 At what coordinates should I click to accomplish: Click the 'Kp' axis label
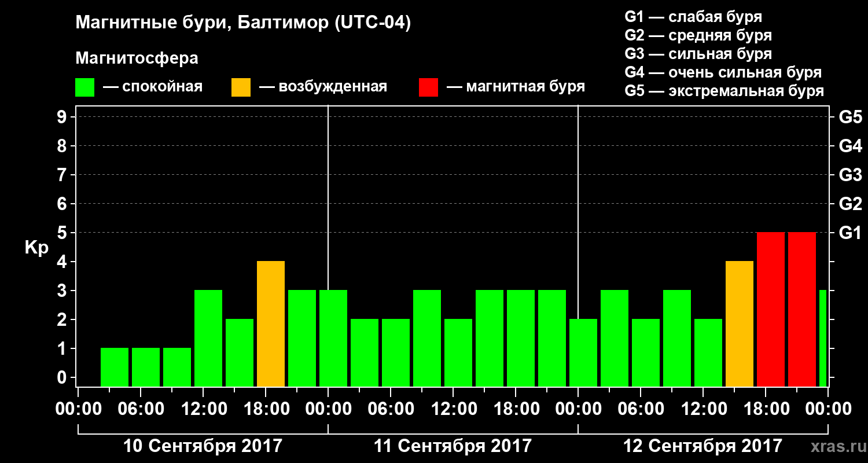[36, 248]
